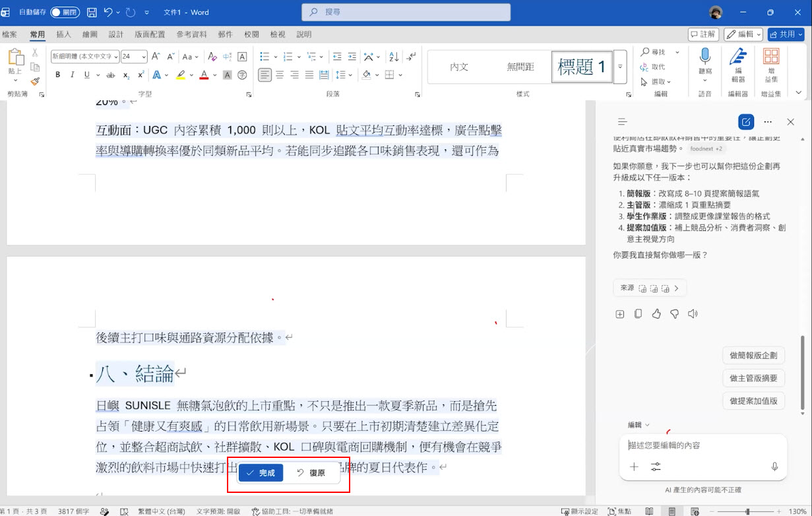Switch to the 參考資料 References tab

(192, 34)
